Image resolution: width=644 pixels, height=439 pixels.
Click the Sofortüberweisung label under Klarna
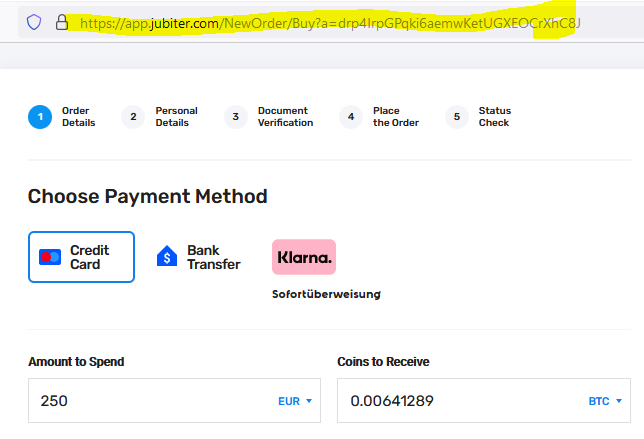click(326, 294)
